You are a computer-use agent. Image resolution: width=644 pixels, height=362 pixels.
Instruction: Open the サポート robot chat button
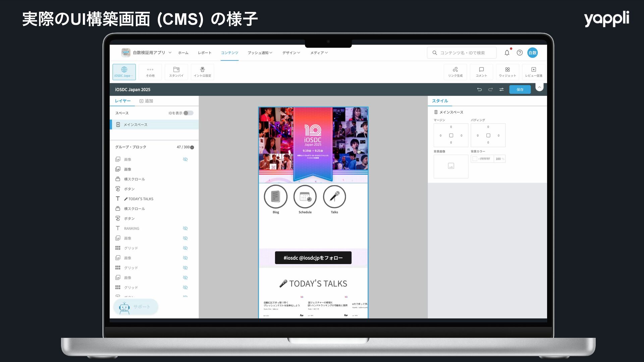[x=136, y=307]
